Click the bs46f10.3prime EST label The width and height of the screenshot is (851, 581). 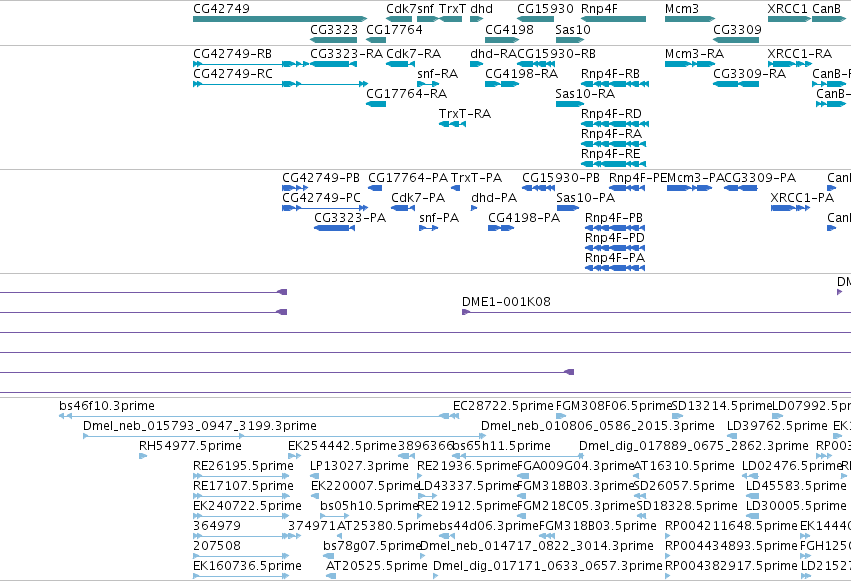coord(107,406)
